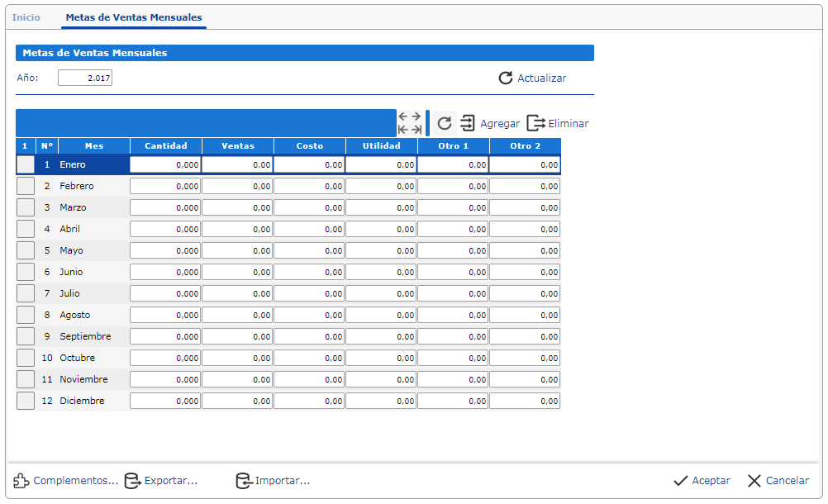Click the previous record left arrow
Image resolution: width=828 pixels, height=504 pixels.
click(403, 116)
